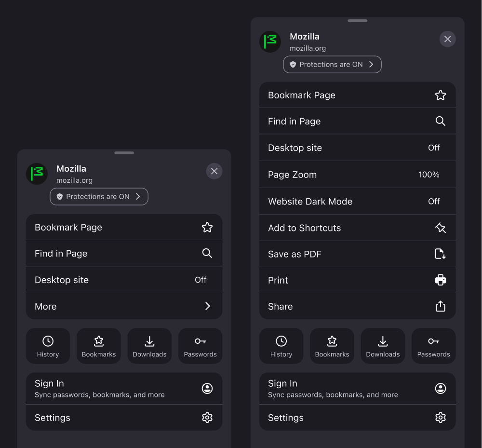This screenshot has height=448, width=482.
Task: Open the Print icon
Action: pyautogui.click(x=440, y=280)
